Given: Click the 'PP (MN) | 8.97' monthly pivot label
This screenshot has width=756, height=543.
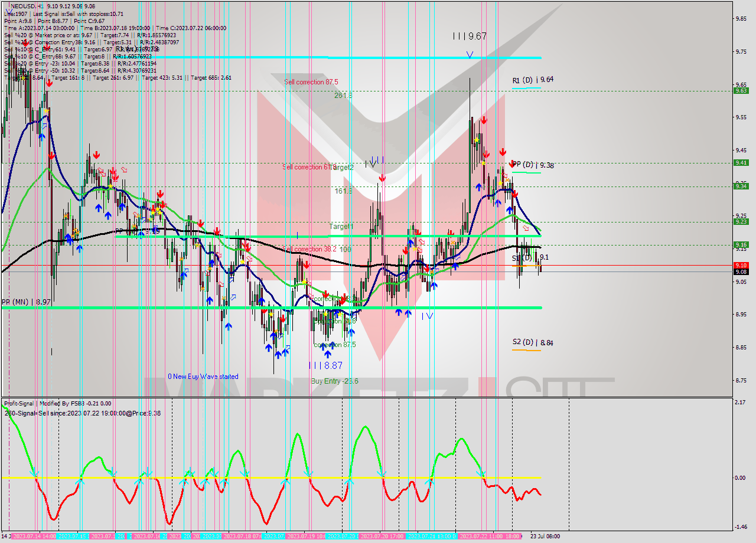Looking at the screenshot, I should tap(25, 302).
